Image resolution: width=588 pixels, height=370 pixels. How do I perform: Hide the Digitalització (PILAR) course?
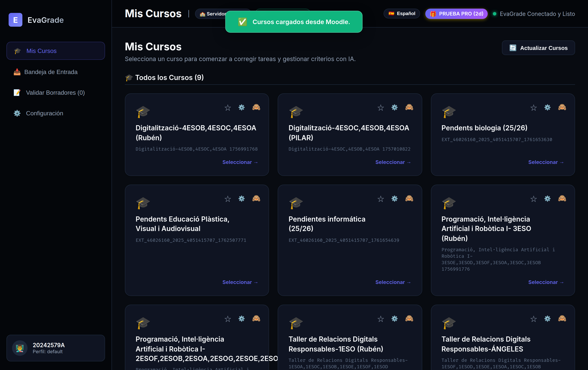409,107
